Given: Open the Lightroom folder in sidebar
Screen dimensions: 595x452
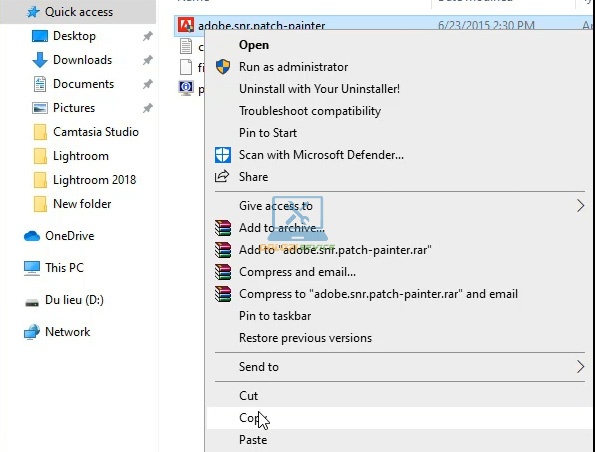Looking at the screenshot, I should tap(81, 156).
